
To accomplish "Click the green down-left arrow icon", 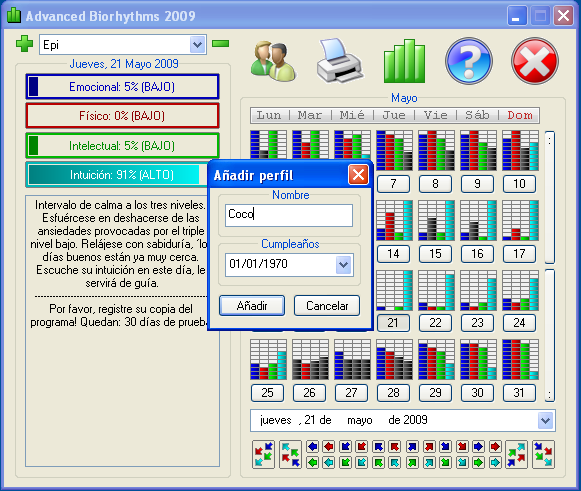I will pos(346,462).
